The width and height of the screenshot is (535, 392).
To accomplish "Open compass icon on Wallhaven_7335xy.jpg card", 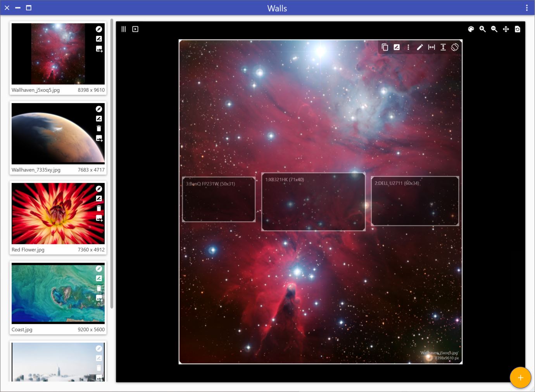I will tap(99, 109).
